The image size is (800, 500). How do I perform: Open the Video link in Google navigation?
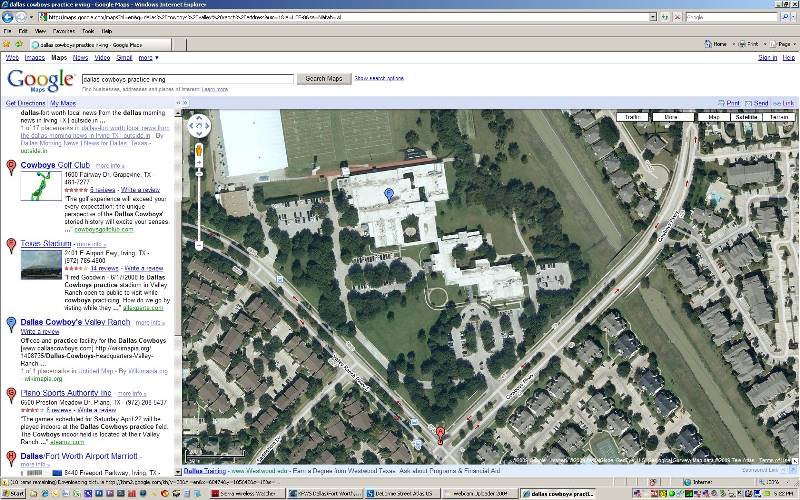click(102, 58)
